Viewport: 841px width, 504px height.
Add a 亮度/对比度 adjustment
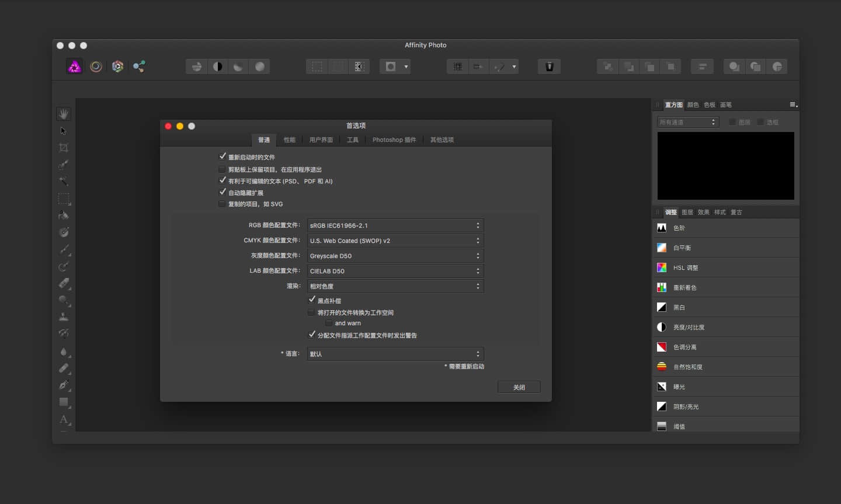coord(726,327)
